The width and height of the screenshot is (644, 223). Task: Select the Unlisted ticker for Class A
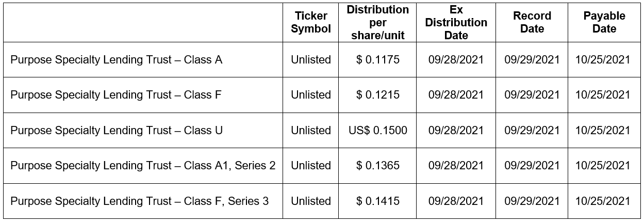(x=310, y=60)
